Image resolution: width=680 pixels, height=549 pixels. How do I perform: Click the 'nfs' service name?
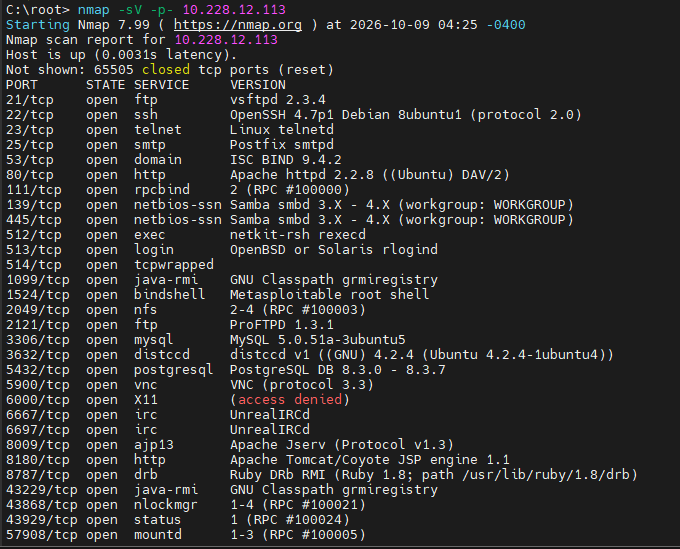click(x=146, y=310)
